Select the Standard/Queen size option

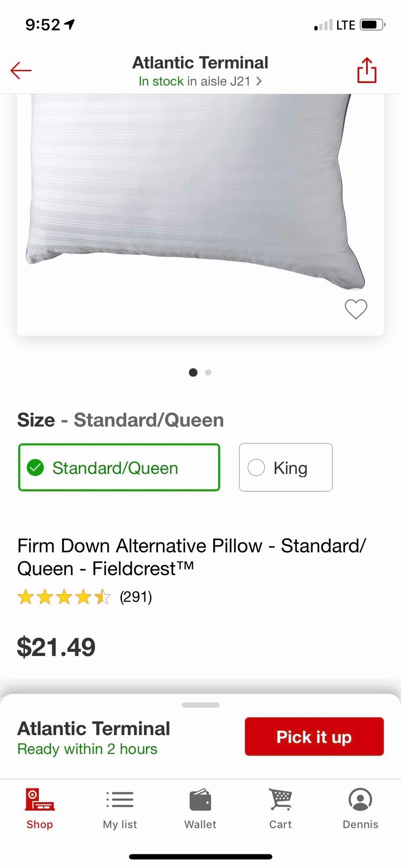[119, 467]
